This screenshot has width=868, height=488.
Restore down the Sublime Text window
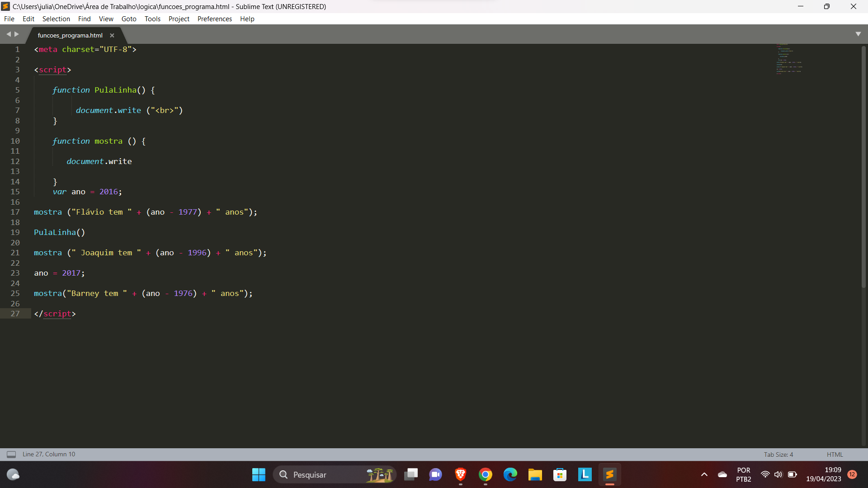827,6
